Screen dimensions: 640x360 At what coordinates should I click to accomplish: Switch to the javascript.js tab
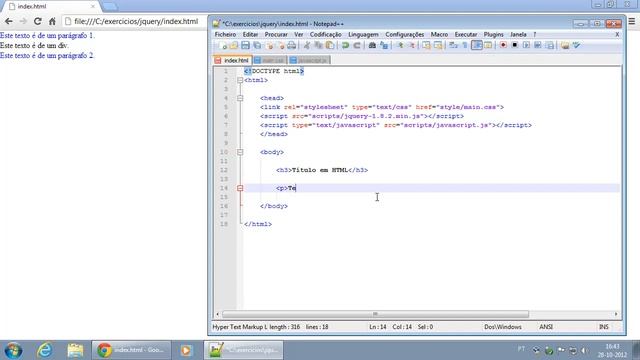pos(309,60)
